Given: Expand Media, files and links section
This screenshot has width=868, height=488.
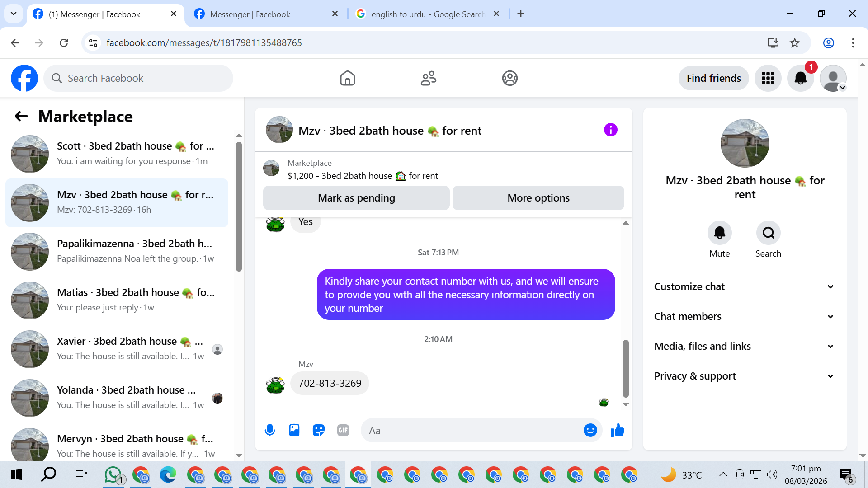Looking at the screenshot, I should point(744,346).
